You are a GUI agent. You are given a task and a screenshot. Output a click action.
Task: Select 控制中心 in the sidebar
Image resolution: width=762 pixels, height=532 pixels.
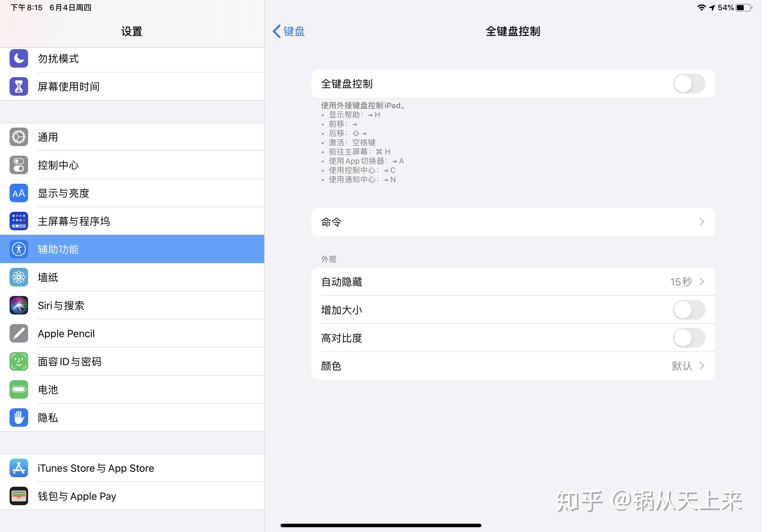pos(132,165)
